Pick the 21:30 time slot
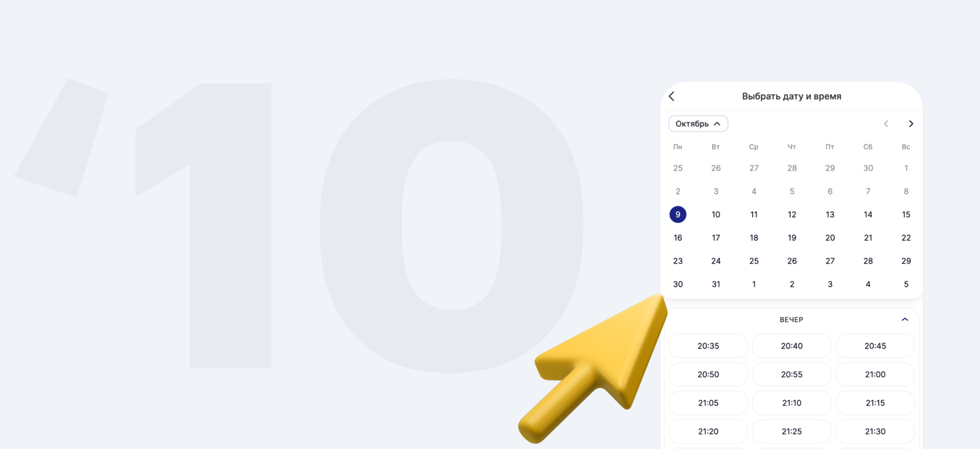The image size is (980, 449). coord(875,432)
